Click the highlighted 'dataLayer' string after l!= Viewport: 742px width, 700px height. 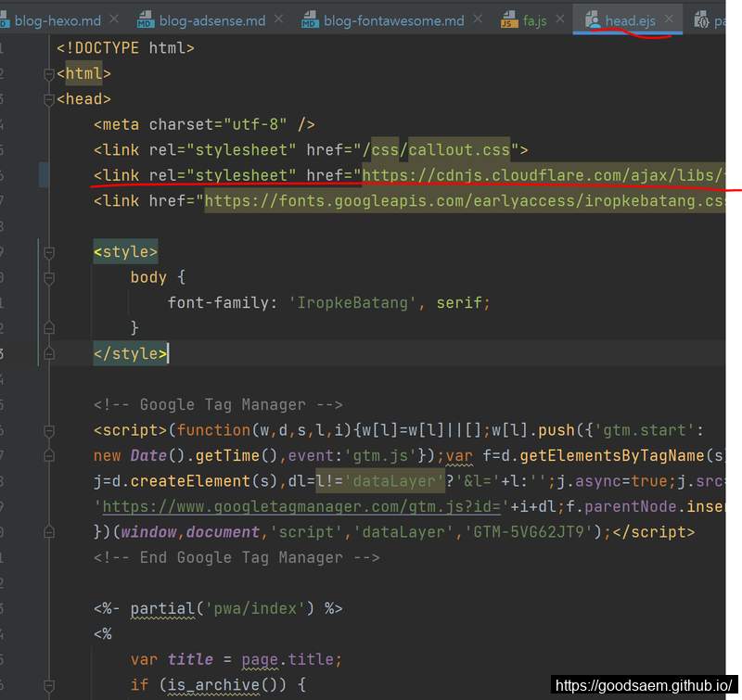tap(393, 481)
